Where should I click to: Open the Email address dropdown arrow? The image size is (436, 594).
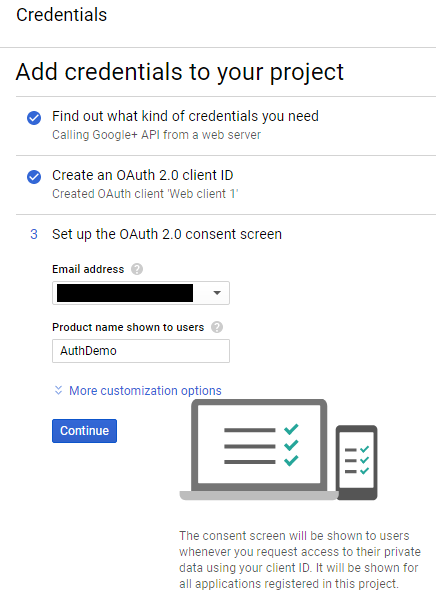click(217, 293)
